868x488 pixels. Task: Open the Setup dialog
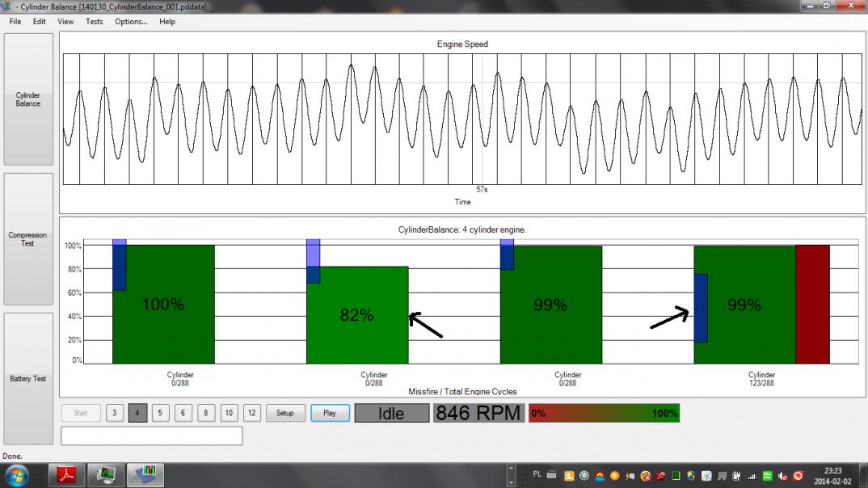tap(285, 413)
